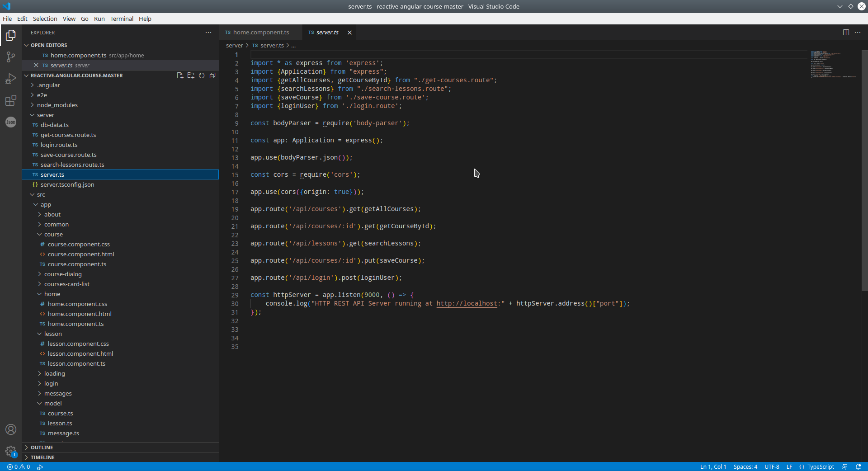The height and width of the screenshot is (471, 868).
Task: Open the Accounts menu icon
Action: coord(11,429)
